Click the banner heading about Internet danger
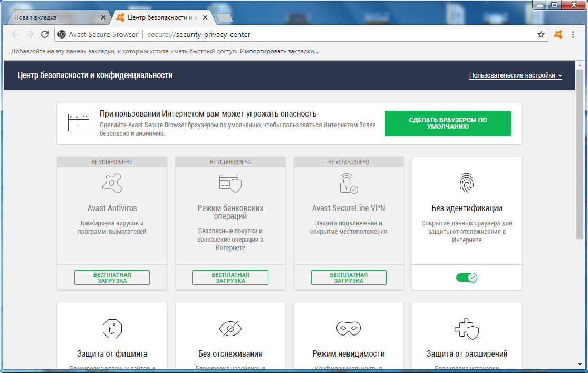The width and height of the screenshot is (588, 373). pos(208,114)
